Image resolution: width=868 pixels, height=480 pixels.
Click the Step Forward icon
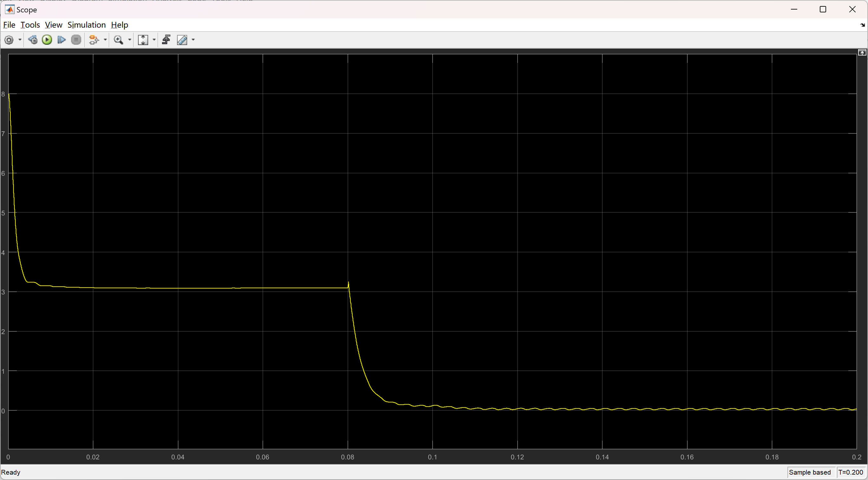coord(61,40)
